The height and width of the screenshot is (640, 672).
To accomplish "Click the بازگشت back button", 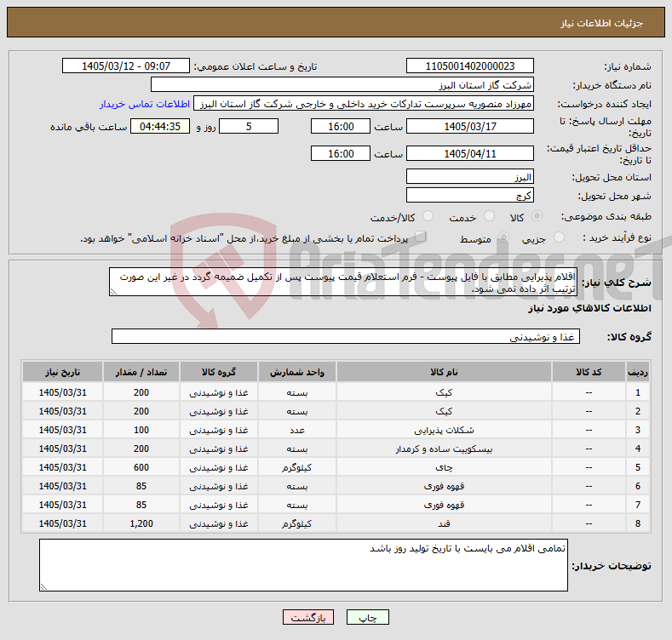I will point(308,617).
